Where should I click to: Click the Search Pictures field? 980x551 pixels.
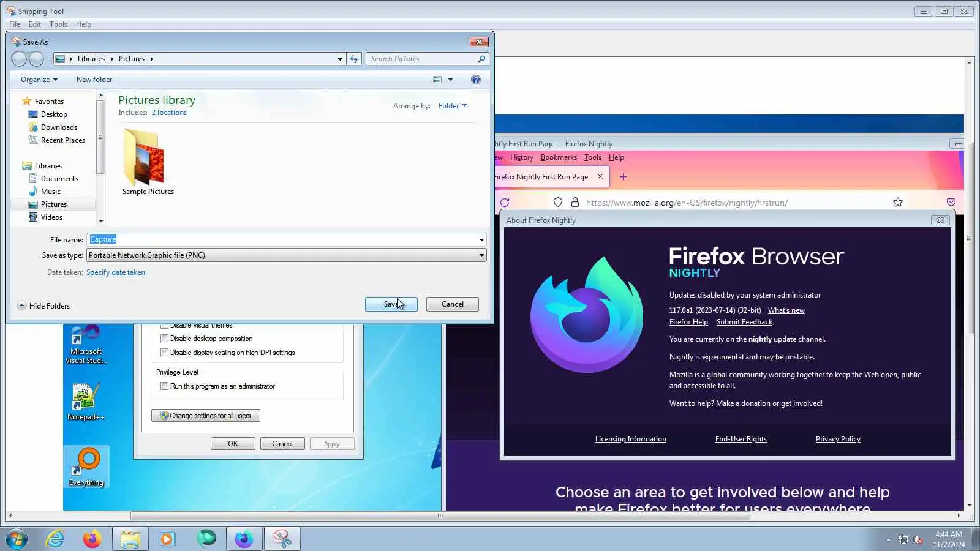pos(421,59)
